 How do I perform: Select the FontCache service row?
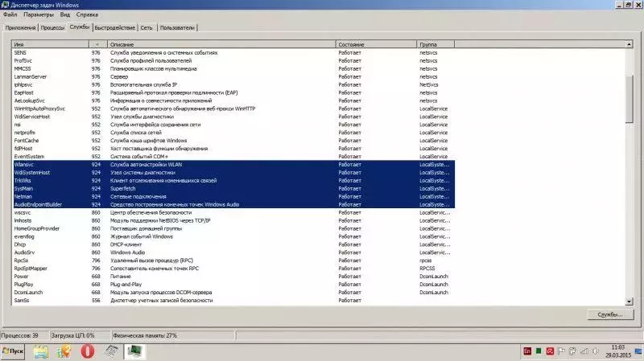click(233, 141)
